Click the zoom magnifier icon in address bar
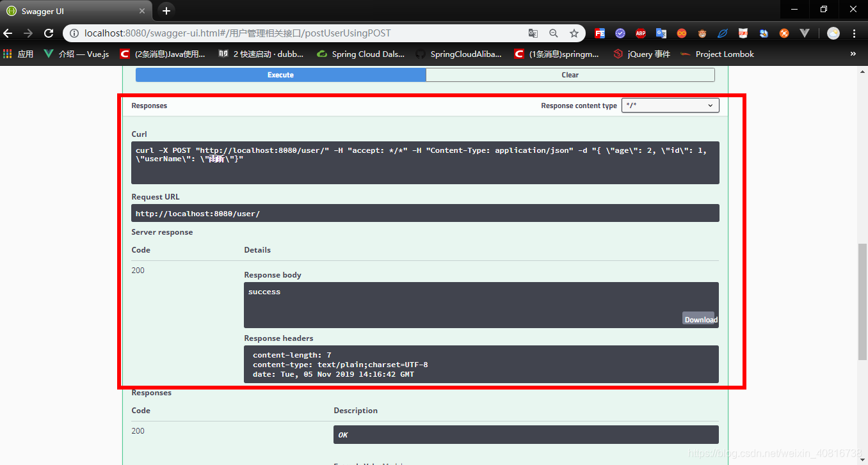The width and height of the screenshot is (868, 465). tap(554, 33)
